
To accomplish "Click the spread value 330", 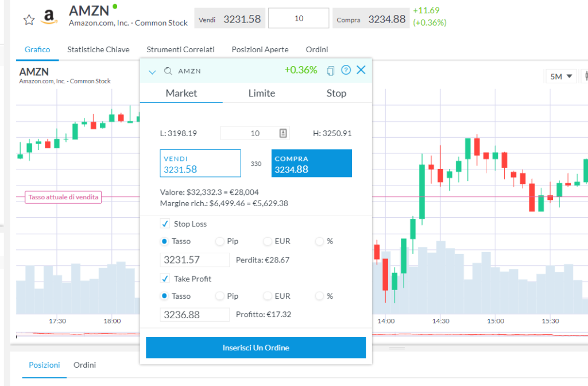I will (x=256, y=164).
